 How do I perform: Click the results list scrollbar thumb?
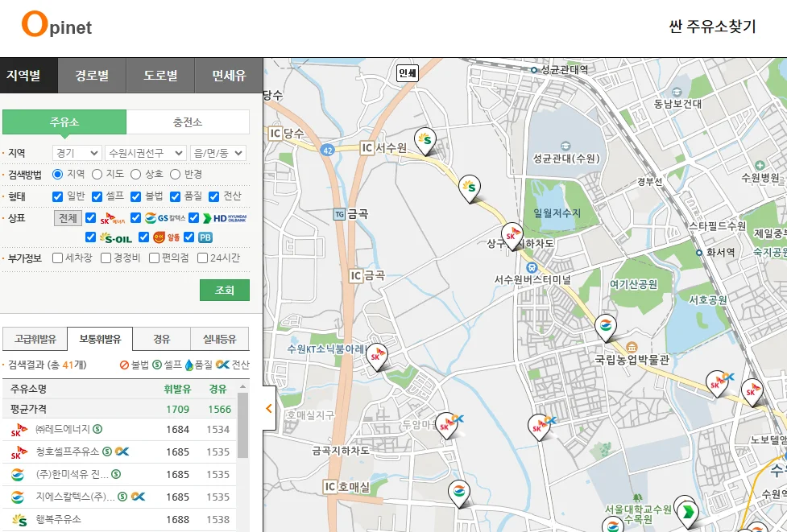[243, 425]
